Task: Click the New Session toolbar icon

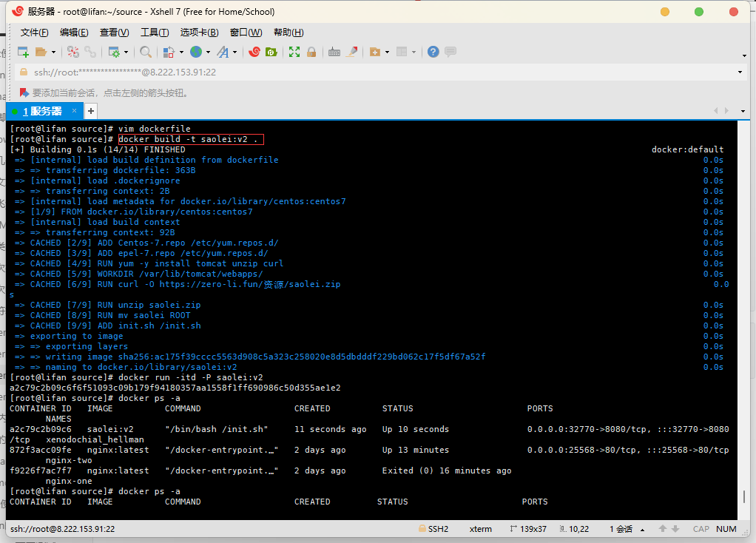Action: tap(23, 52)
